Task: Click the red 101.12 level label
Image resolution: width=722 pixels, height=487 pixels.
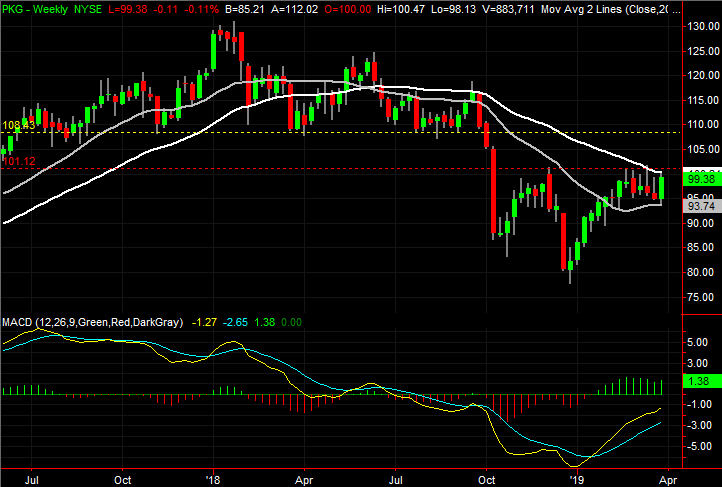Action: pos(19,161)
